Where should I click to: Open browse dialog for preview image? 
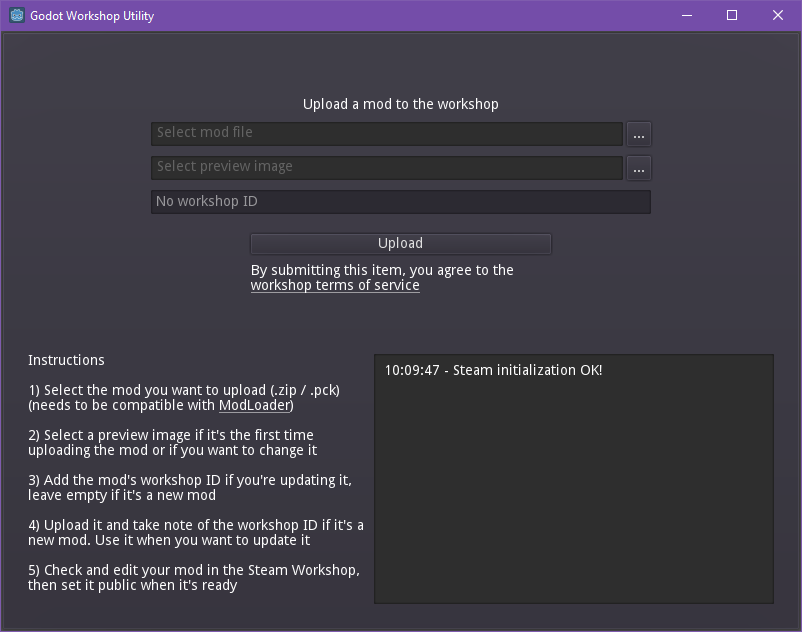(x=639, y=168)
